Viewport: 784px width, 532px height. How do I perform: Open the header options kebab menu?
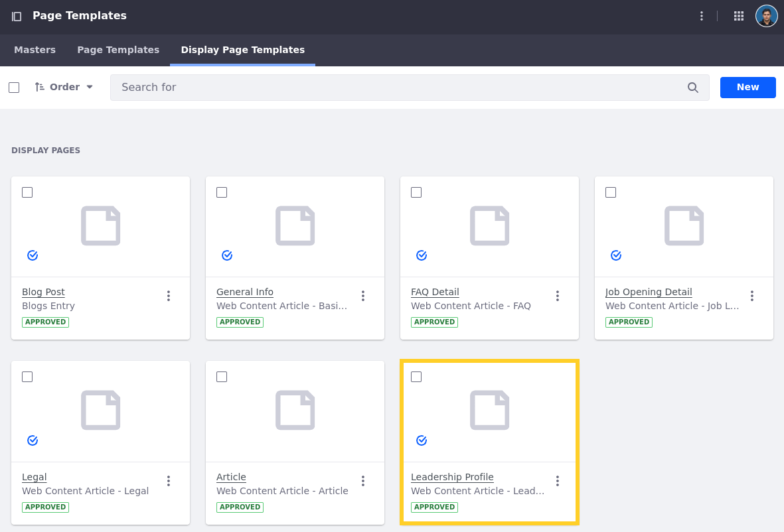[701, 16]
